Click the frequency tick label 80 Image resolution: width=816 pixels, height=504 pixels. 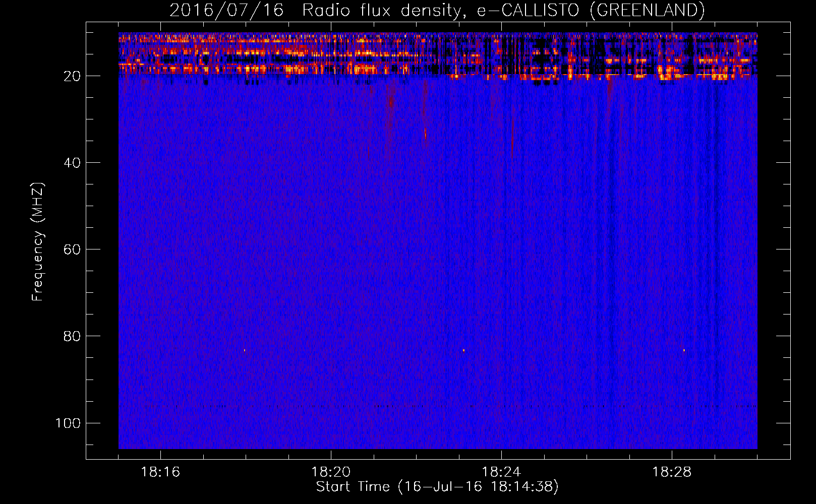point(72,336)
